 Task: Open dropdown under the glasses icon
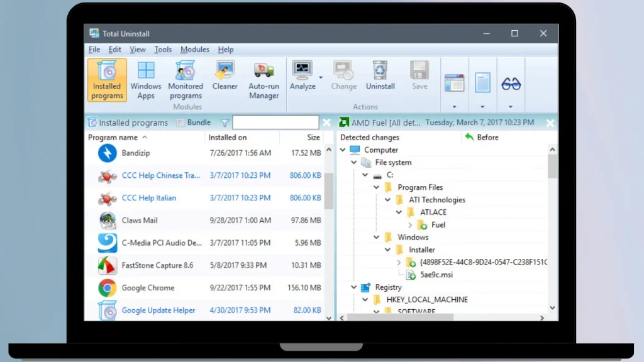point(511,107)
